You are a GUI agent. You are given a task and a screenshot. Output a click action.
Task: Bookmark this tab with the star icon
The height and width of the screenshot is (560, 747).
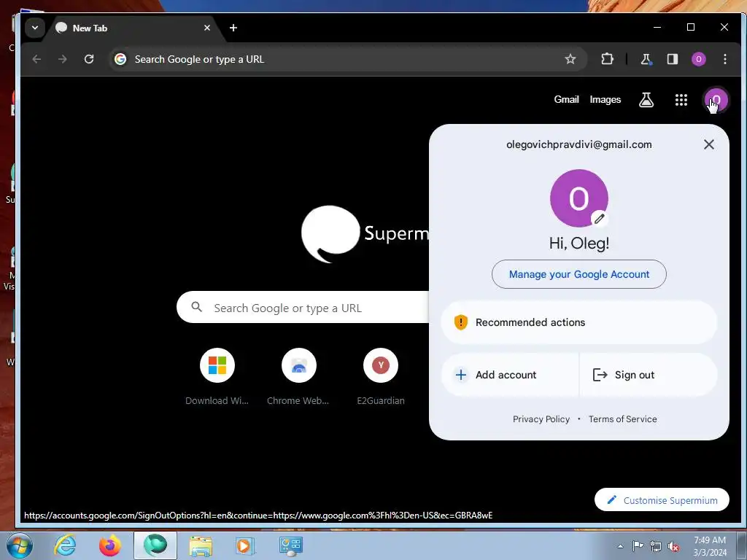click(570, 59)
